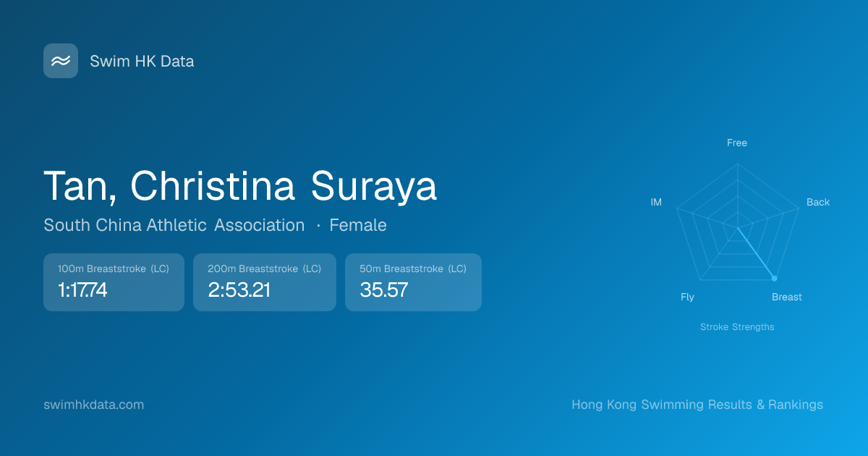Open the 100m Breaststroke (LC) label
This screenshot has height=456, width=868.
114,269
